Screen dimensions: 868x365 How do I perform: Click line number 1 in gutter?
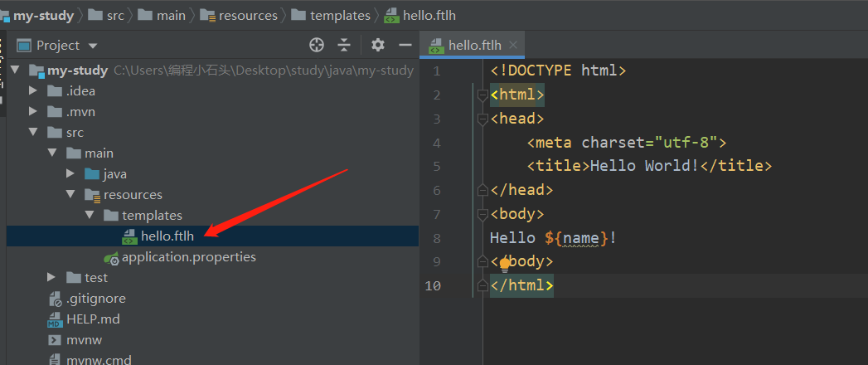pos(438,71)
